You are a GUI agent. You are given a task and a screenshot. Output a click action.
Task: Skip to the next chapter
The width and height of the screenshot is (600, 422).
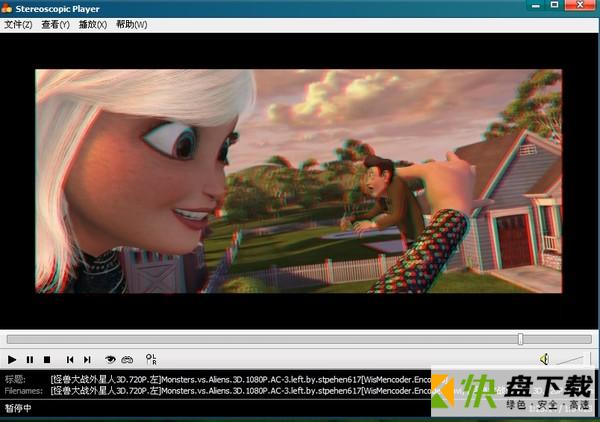coord(87,360)
